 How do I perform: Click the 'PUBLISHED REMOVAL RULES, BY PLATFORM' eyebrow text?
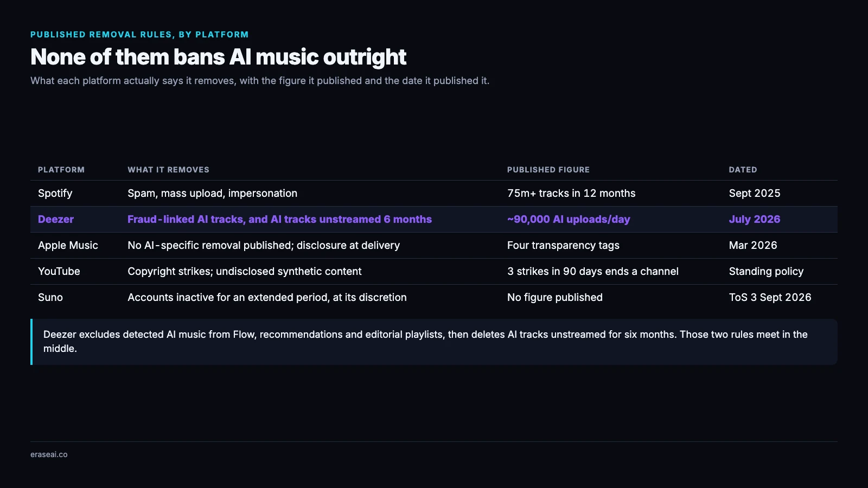139,35
